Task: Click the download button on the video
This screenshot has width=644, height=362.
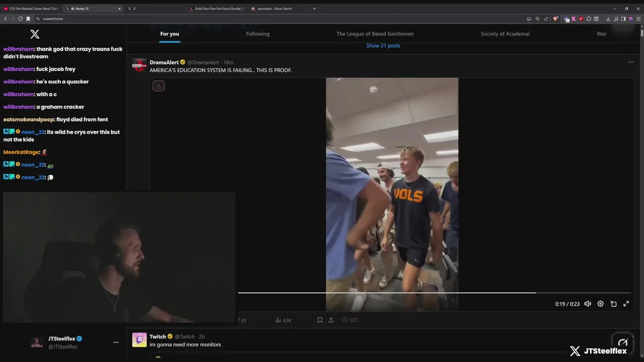Action: click(x=158, y=86)
